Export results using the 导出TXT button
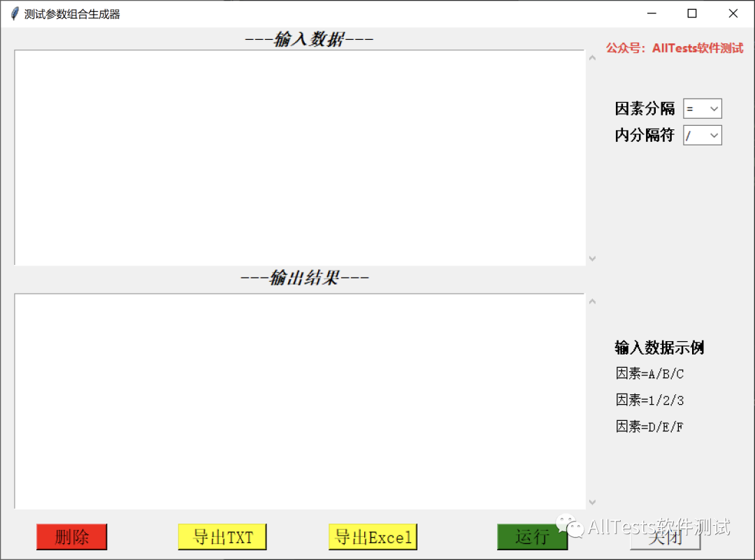This screenshot has width=755, height=560. (222, 537)
